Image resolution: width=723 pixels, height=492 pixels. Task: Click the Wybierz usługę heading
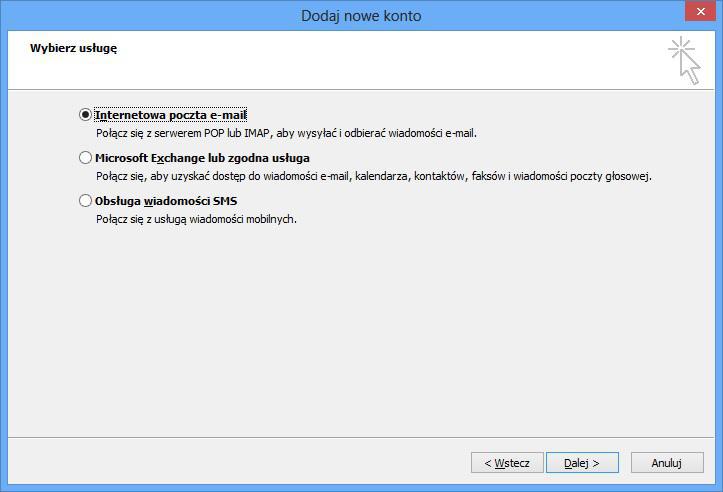[x=73, y=48]
